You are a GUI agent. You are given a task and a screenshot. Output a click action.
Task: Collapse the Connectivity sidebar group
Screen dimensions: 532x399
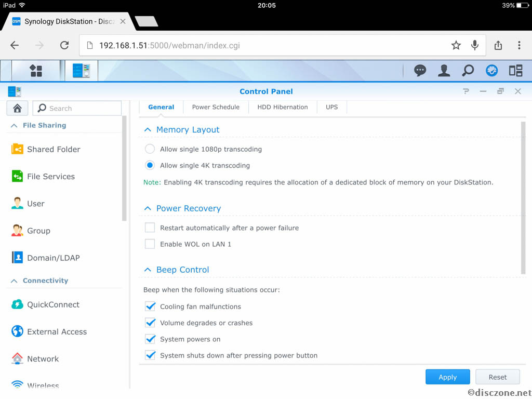point(14,281)
